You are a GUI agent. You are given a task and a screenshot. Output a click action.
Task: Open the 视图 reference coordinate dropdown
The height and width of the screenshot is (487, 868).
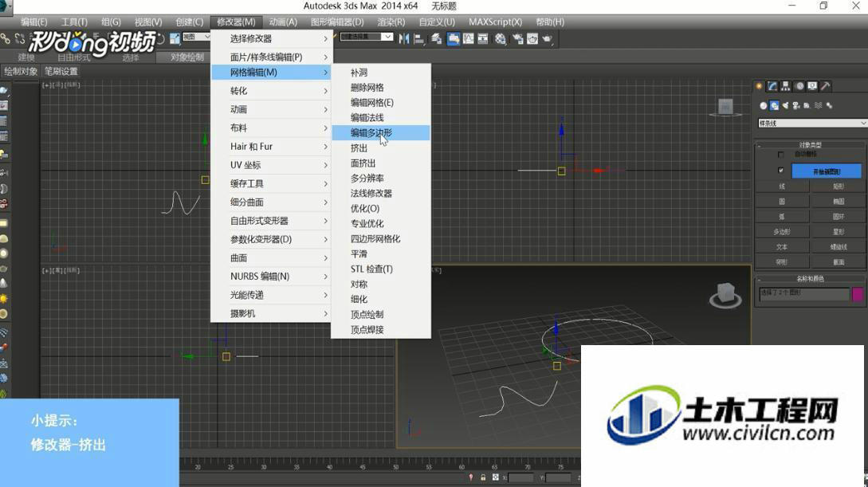tap(197, 37)
